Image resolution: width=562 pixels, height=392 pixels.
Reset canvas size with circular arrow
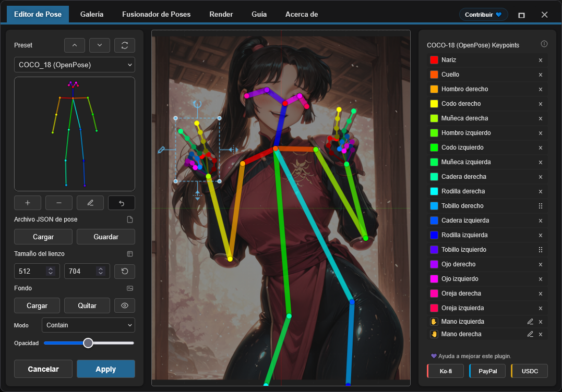(x=125, y=272)
